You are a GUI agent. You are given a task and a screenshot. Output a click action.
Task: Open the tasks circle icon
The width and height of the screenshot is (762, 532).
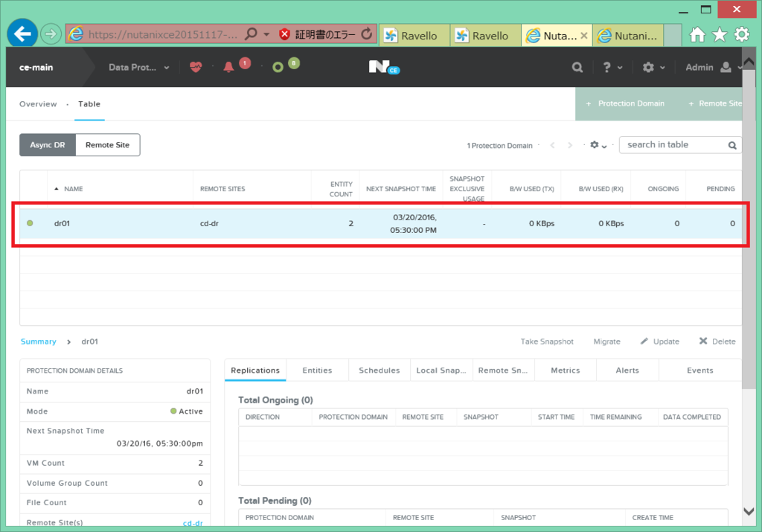tap(278, 67)
